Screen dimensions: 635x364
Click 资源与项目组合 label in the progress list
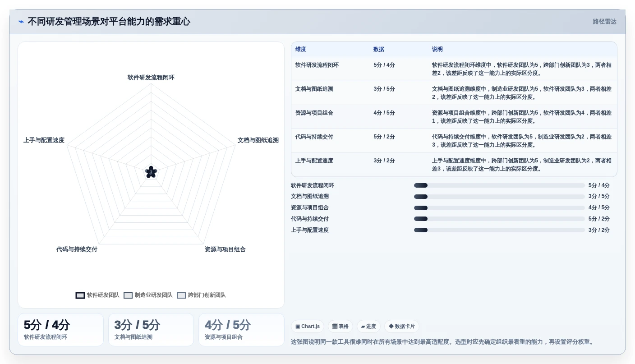click(310, 207)
